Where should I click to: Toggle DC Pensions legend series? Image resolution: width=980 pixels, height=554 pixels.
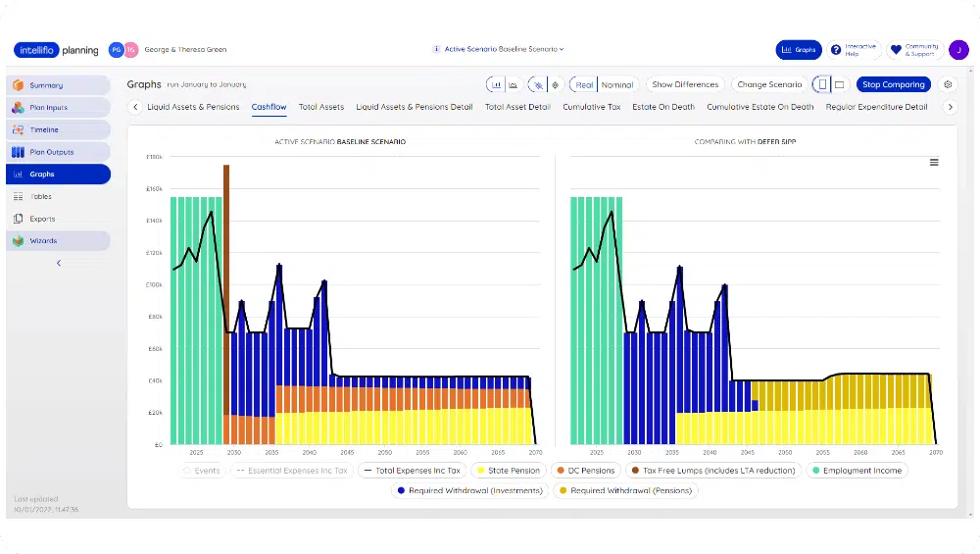point(586,471)
